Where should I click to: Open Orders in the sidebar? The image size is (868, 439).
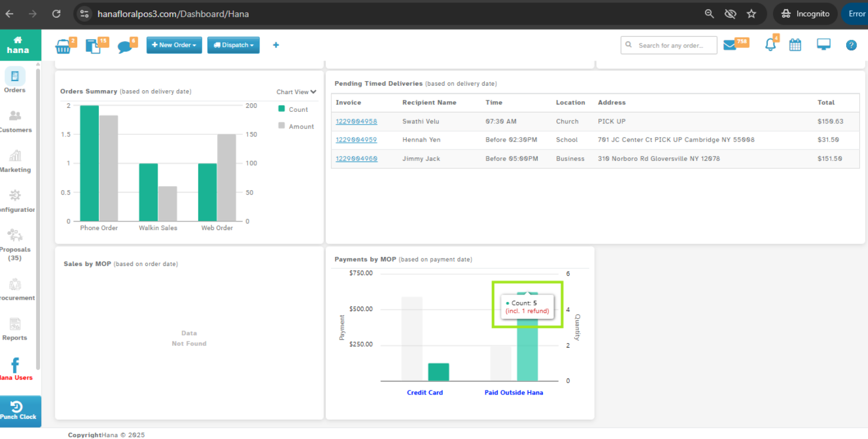tap(15, 80)
